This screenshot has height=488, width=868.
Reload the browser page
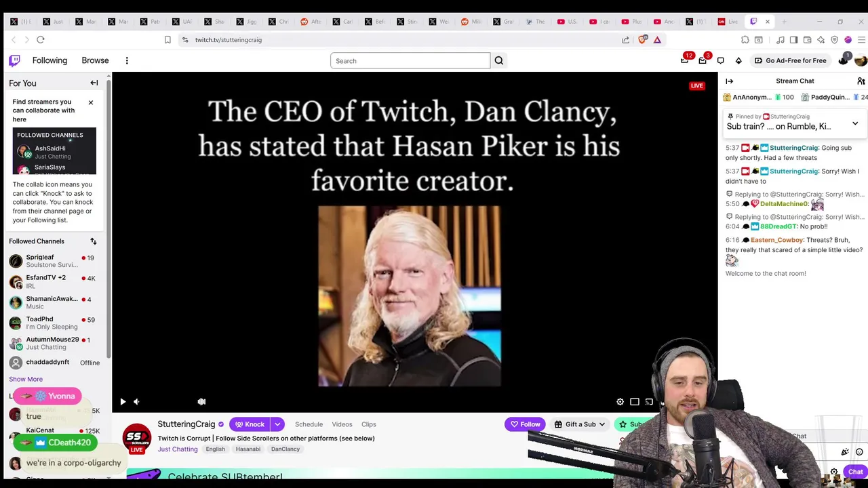coord(41,40)
